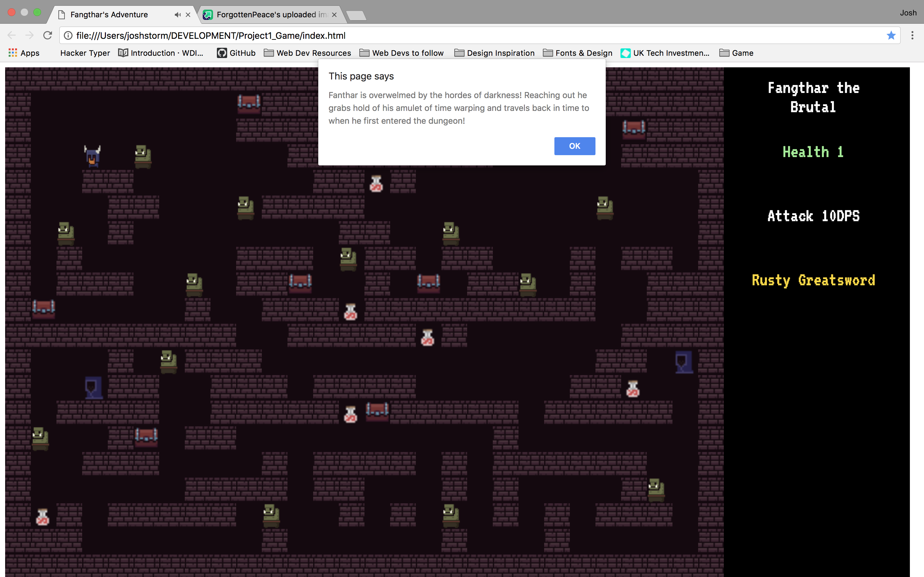Open UK Tech Investment bookmark
The height and width of the screenshot is (577, 924).
[665, 53]
